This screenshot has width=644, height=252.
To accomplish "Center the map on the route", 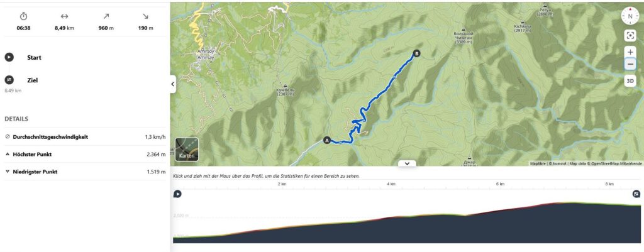I will [630, 36].
